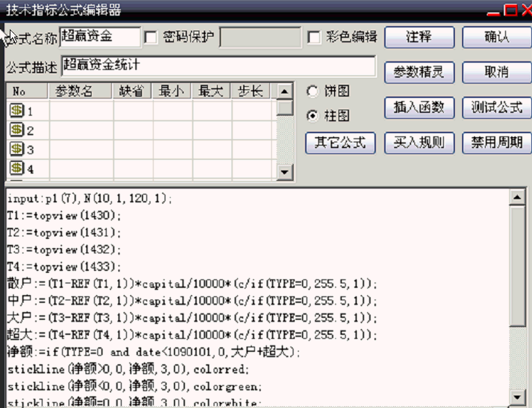This screenshot has height=408, width=532.
Task: Click the parameter icon in row 2
Action: (16, 131)
